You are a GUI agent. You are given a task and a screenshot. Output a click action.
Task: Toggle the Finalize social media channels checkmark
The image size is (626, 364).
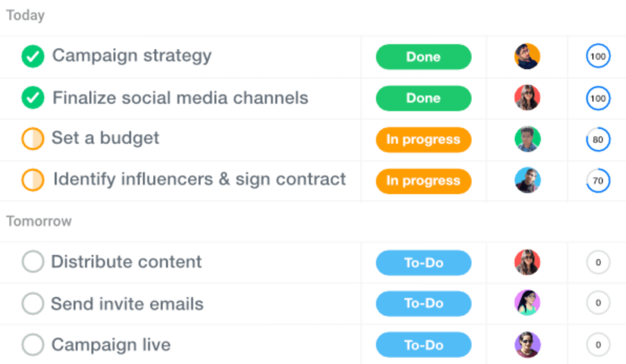(33, 97)
